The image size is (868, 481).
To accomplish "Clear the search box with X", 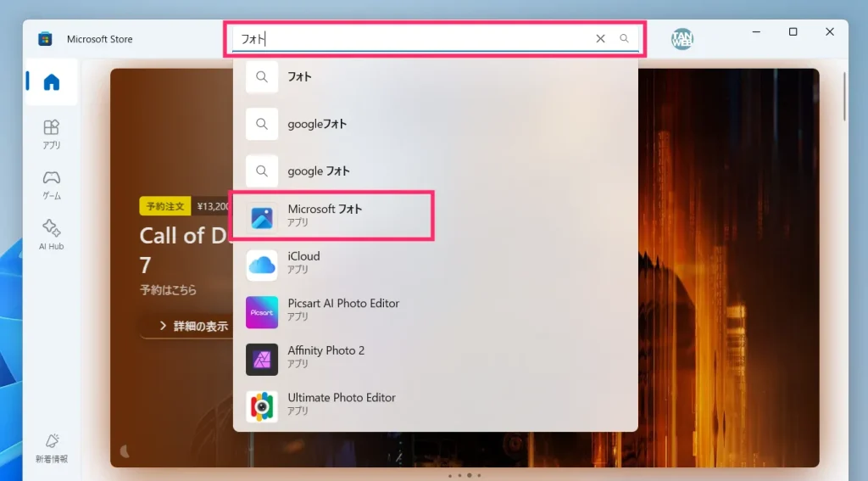I will pyautogui.click(x=600, y=38).
